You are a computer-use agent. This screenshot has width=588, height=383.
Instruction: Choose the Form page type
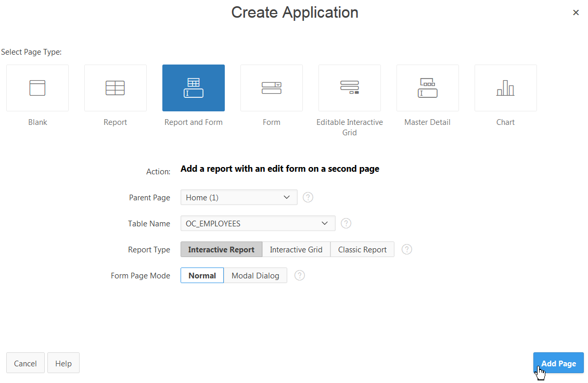click(x=271, y=87)
